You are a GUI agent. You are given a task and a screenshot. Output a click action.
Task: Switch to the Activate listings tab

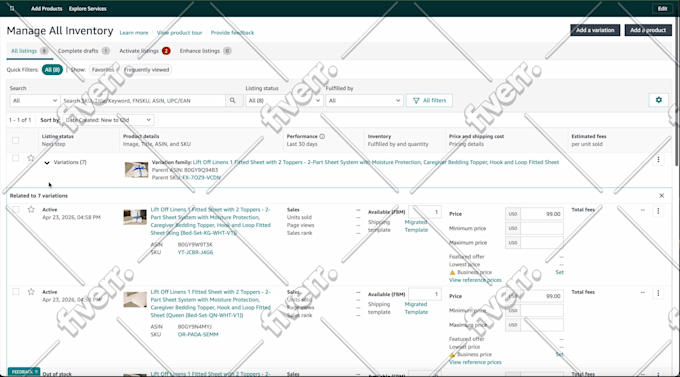pos(144,51)
